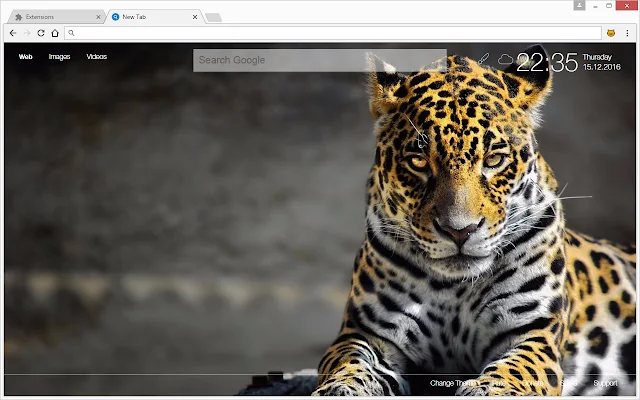Open the cloud weather icon

pyautogui.click(x=505, y=60)
